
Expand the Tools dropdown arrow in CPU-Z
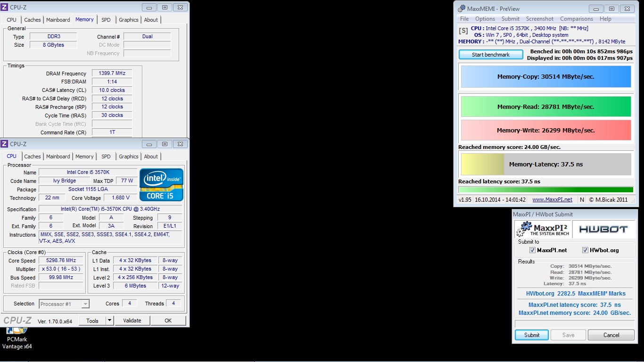[x=109, y=321]
